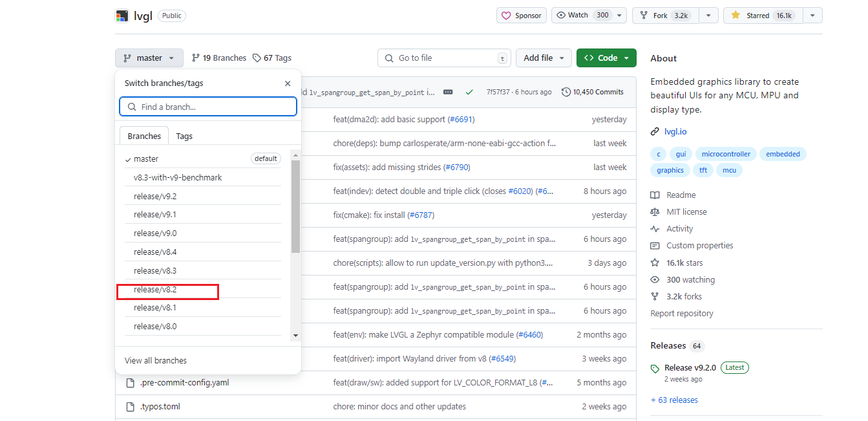Click the green commit status checkmark

pos(469,92)
